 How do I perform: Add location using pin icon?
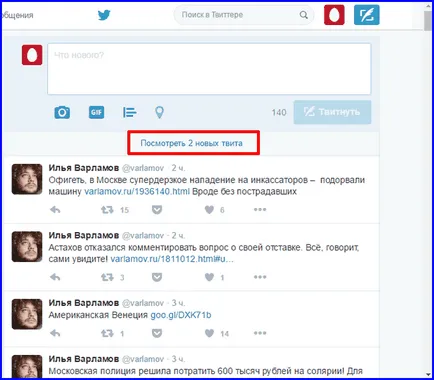tap(160, 112)
